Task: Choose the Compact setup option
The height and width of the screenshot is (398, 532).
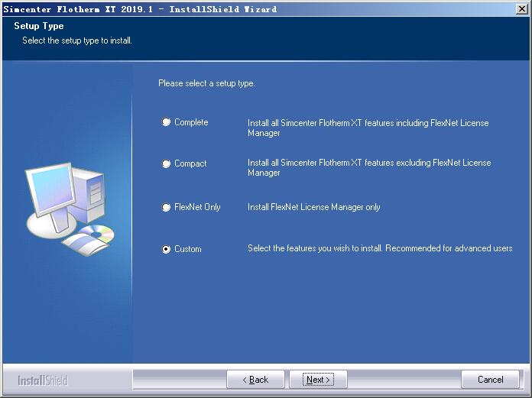Action: click(x=166, y=163)
